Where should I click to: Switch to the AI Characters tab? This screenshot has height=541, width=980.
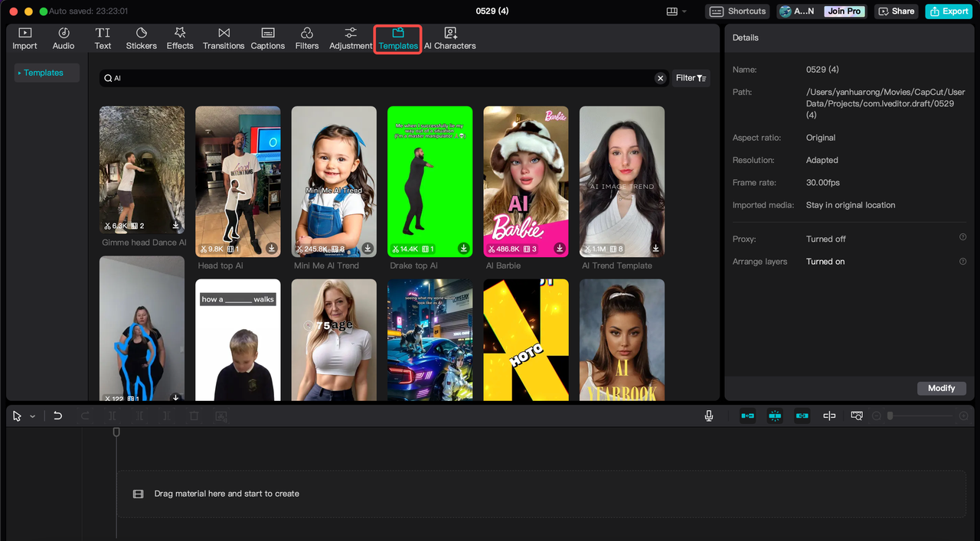[450, 39]
